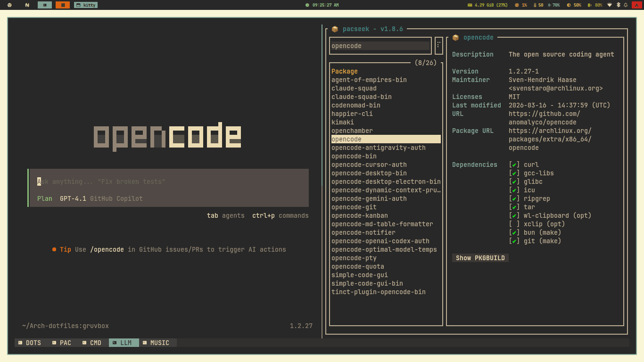Click the terminal icon on CMD tab
This screenshot has height=362, width=644.
84,343
